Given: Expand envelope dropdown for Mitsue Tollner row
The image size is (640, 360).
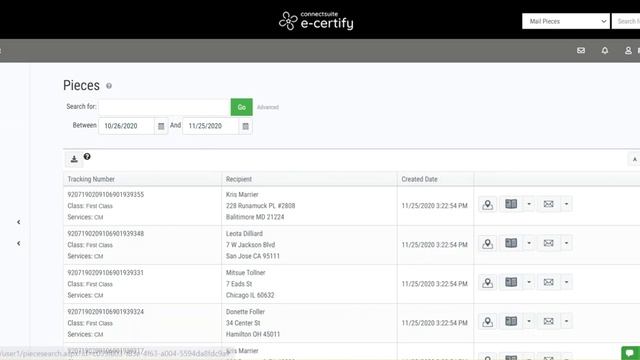Looking at the screenshot, I should [x=566, y=282].
